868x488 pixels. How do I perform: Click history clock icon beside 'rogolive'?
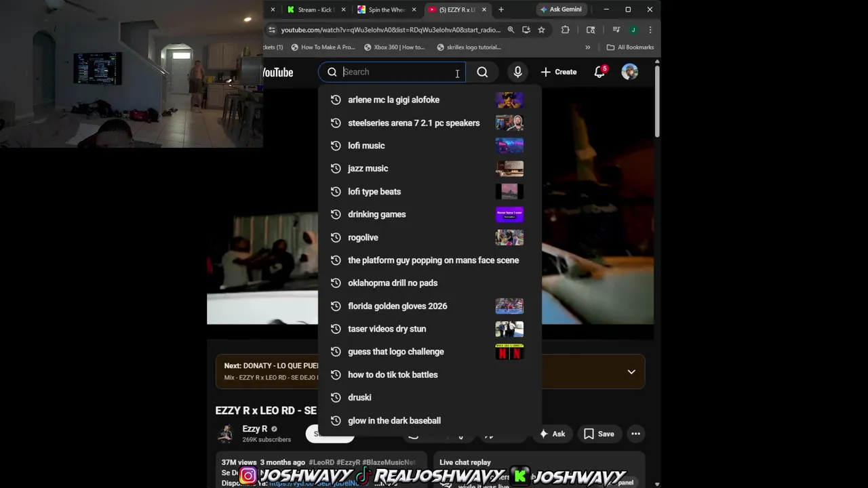click(x=335, y=237)
